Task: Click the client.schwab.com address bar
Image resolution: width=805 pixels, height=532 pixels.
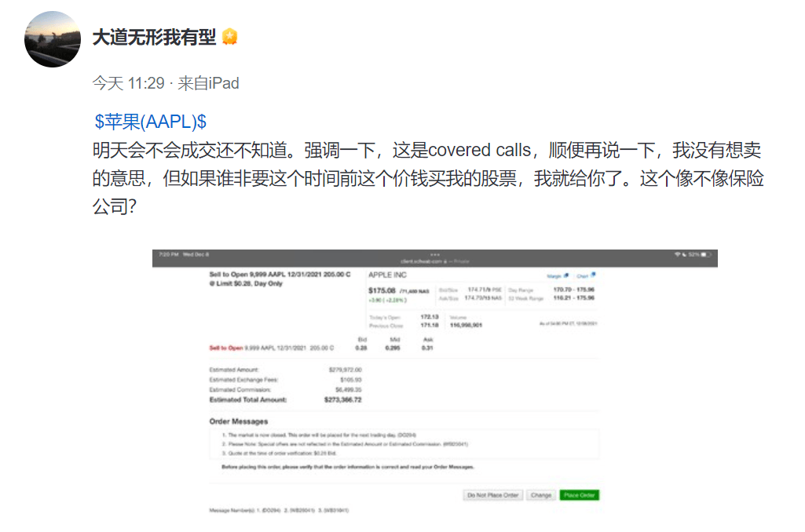Action: pos(435,261)
